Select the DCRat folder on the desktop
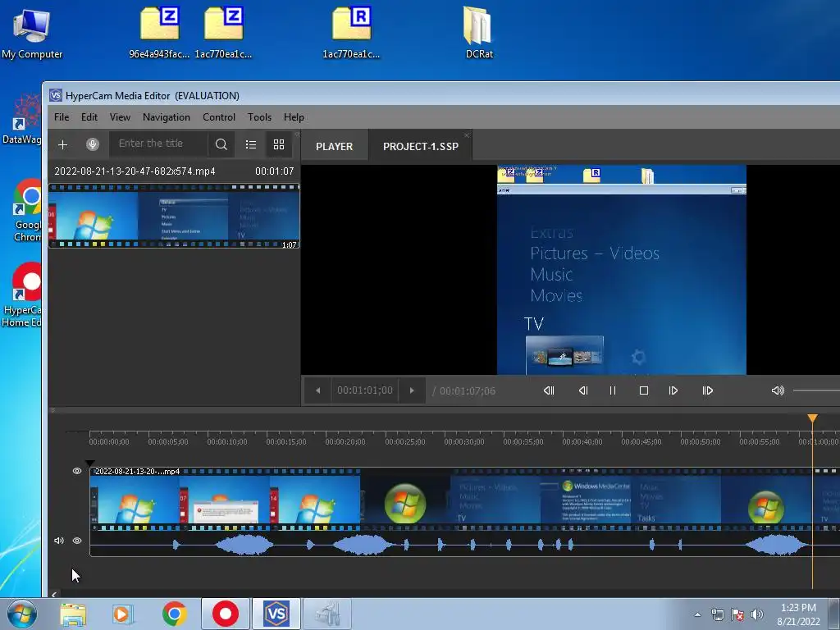 click(478, 33)
